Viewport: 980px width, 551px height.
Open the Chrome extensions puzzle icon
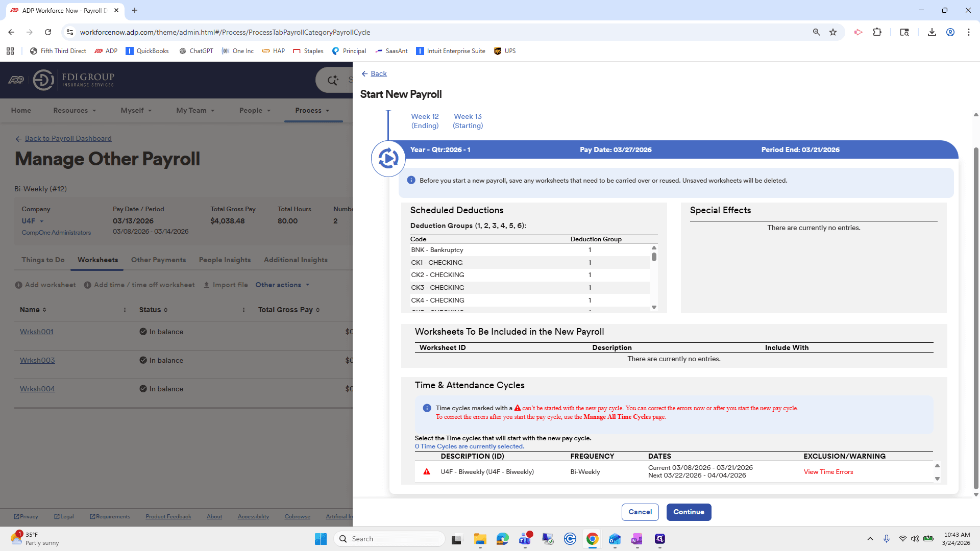click(877, 32)
